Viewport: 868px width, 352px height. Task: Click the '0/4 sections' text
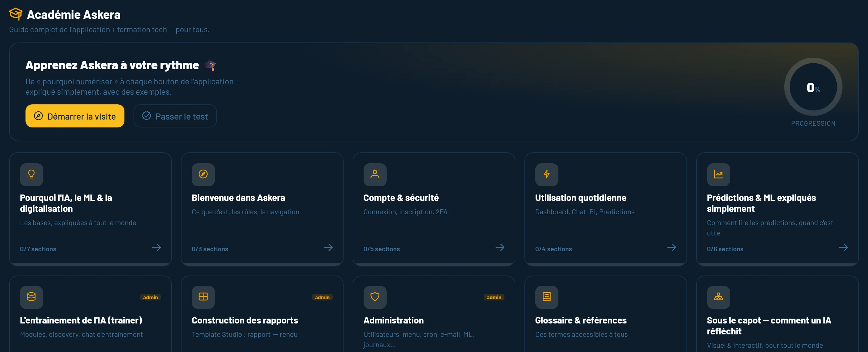553,249
